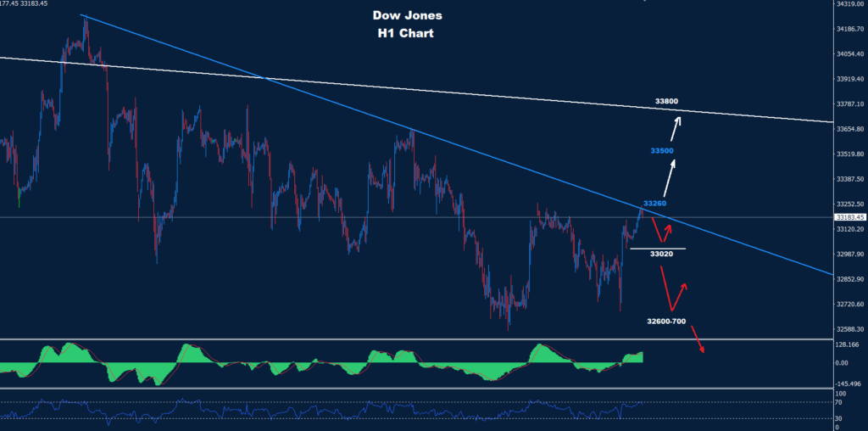Click the 33020 support label
Screen dimensions: 868x431
click(x=661, y=255)
